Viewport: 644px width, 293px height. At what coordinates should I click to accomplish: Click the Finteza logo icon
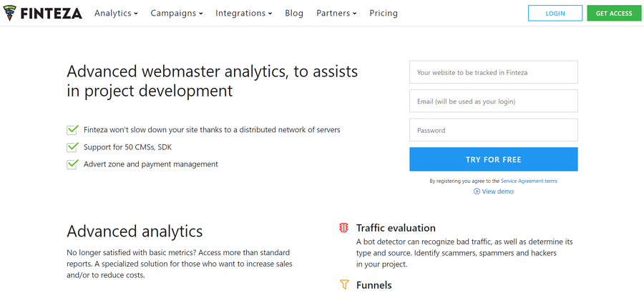[x=10, y=13]
